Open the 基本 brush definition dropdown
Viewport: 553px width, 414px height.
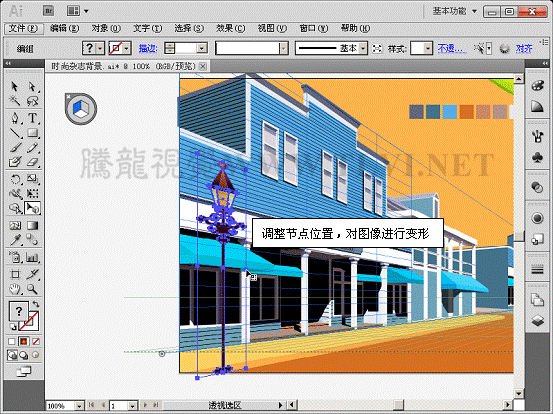(x=363, y=48)
